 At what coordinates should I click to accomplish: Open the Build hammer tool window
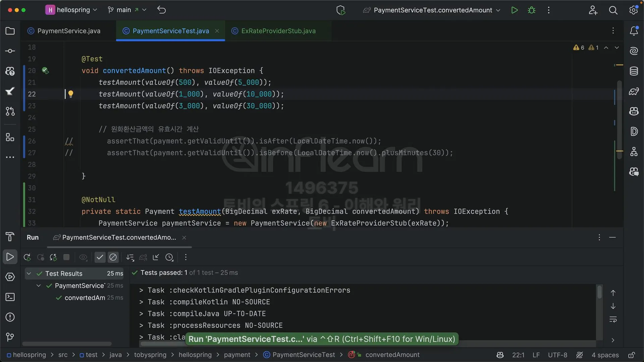(x=10, y=237)
